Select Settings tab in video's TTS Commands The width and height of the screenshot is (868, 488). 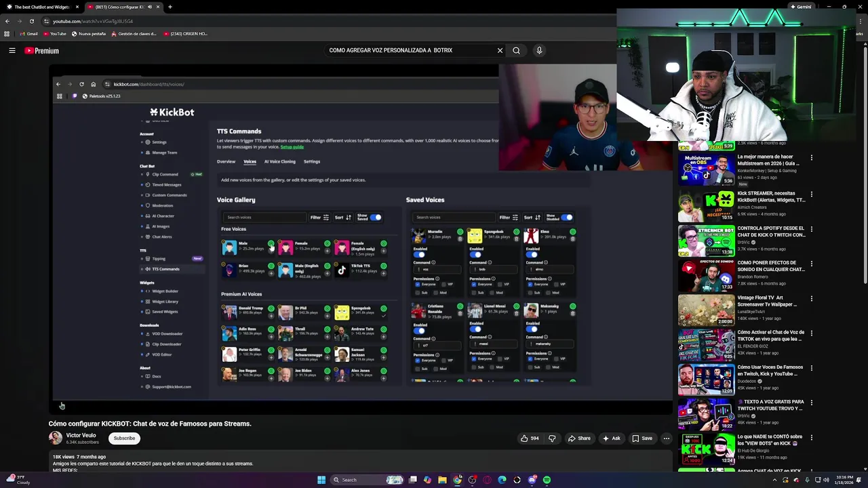[312, 161]
